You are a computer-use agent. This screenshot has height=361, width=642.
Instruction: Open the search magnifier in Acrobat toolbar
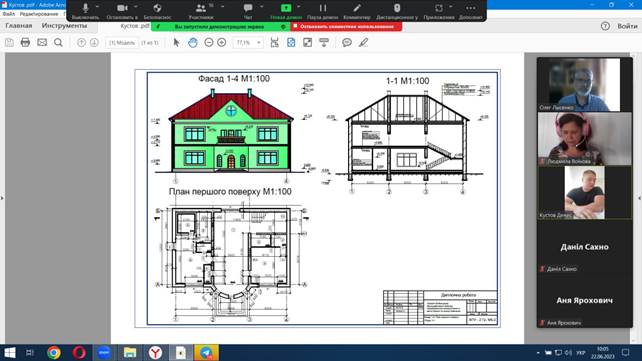59,42
